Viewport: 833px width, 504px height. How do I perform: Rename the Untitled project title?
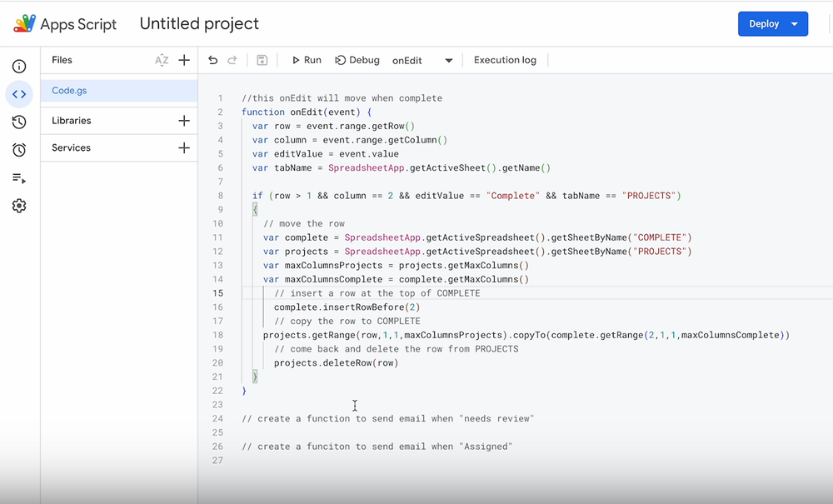(198, 23)
